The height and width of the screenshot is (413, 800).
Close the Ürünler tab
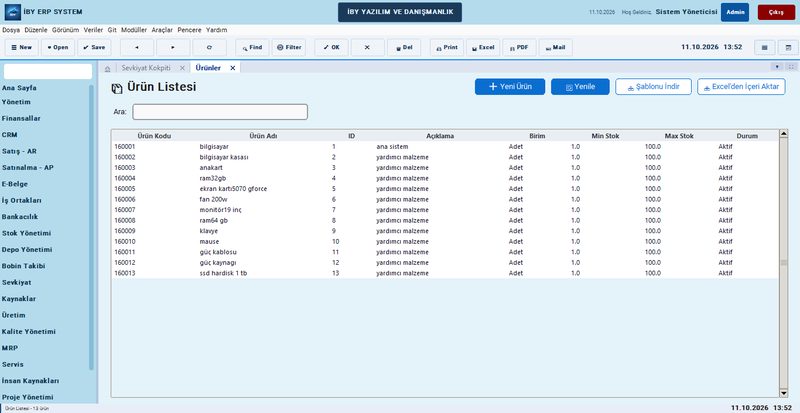pos(233,68)
